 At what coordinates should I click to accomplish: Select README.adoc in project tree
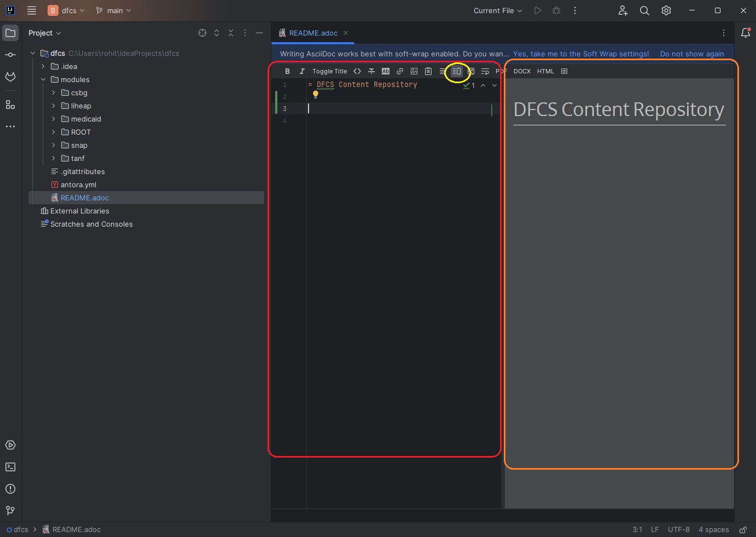coord(146,198)
